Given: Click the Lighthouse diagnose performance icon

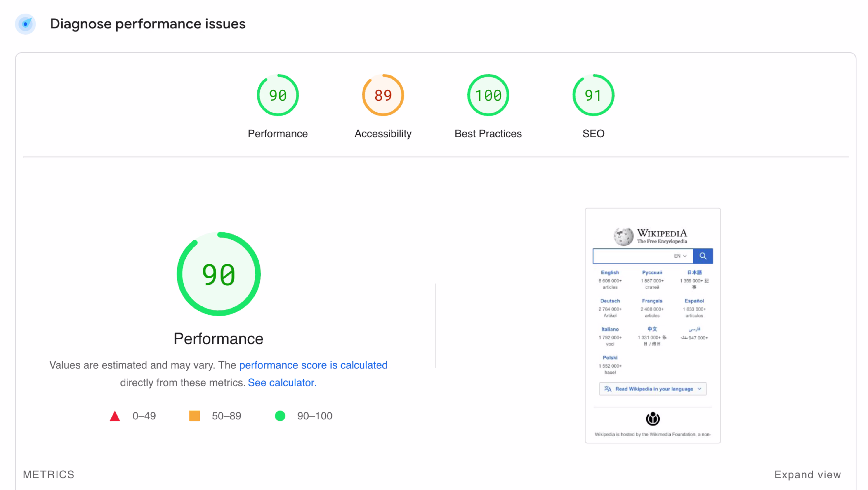Looking at the screenshot, I should (x=25, y=24).
